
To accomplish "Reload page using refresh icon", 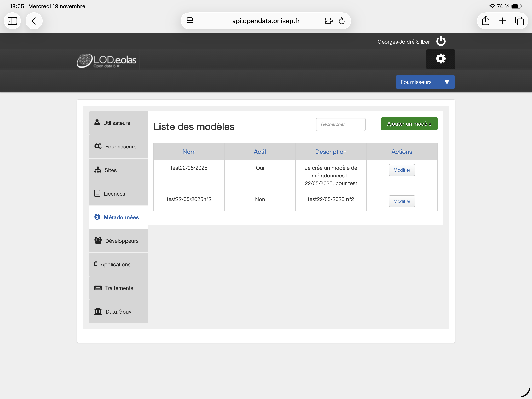I will (342, 21).
